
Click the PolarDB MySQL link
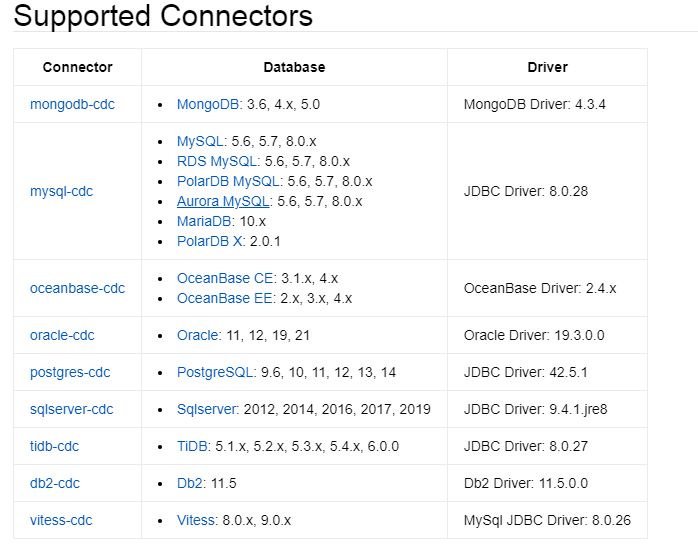click(229, 181)
